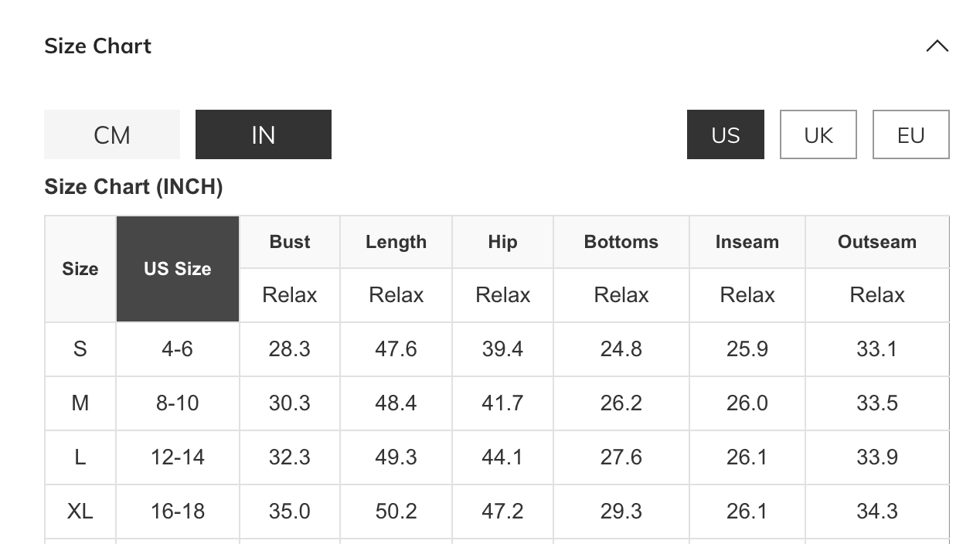The width and height of the screenshot is (980, 544).
Task: Switch measurements to CM
Action: [x=112, y=134]
